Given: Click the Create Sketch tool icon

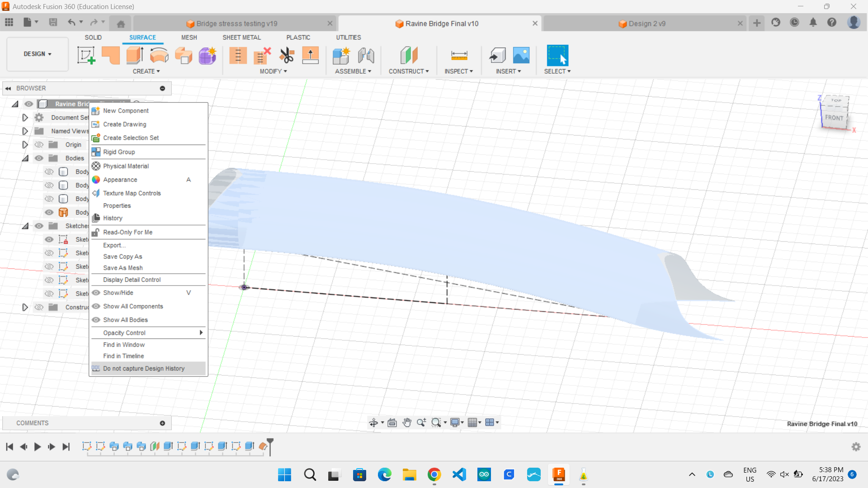Looking at the screenshot, I should (x=86, y=56).
